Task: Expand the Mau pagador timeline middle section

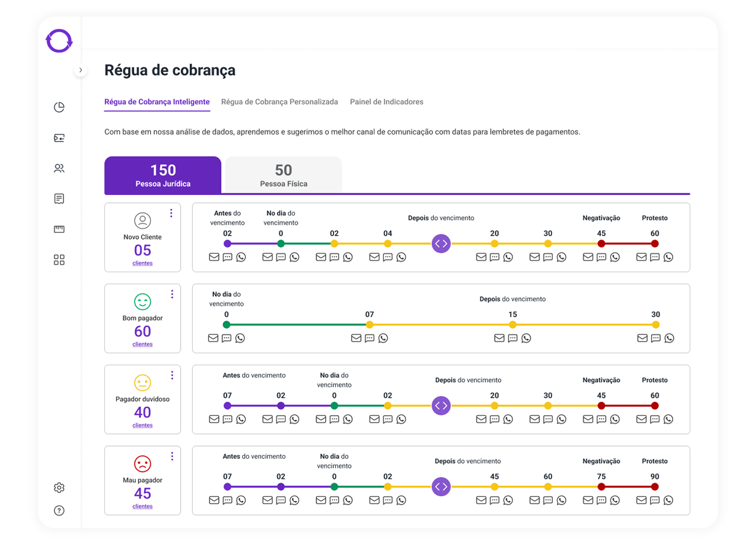Action: coord(441,487)
